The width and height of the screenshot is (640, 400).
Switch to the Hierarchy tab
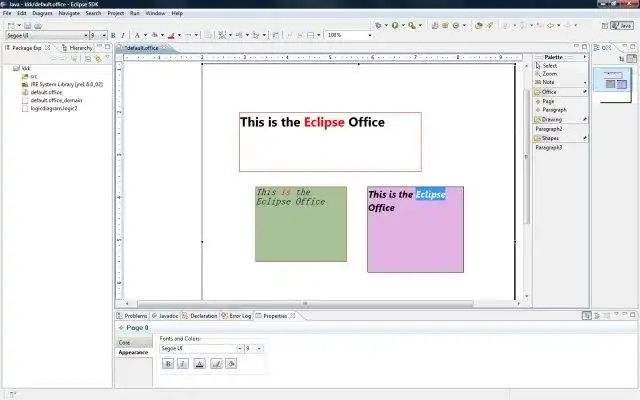(x=77, y=48)
